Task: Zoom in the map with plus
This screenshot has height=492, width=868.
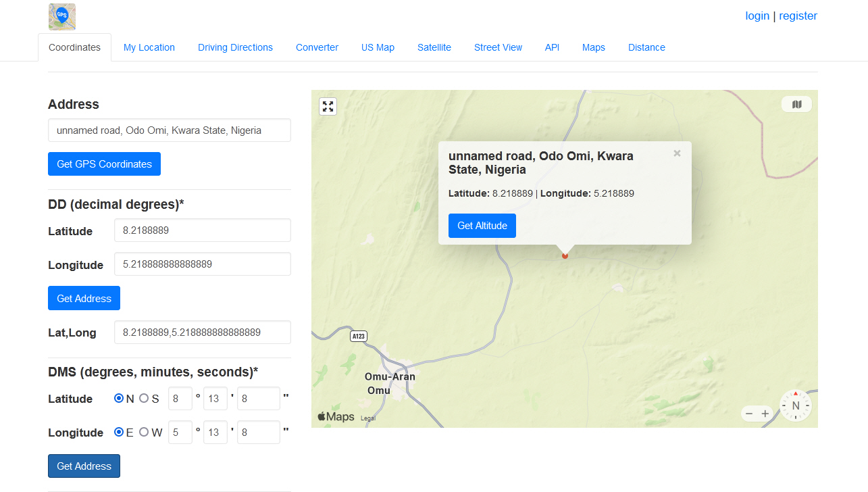Action: pos(765,414)
